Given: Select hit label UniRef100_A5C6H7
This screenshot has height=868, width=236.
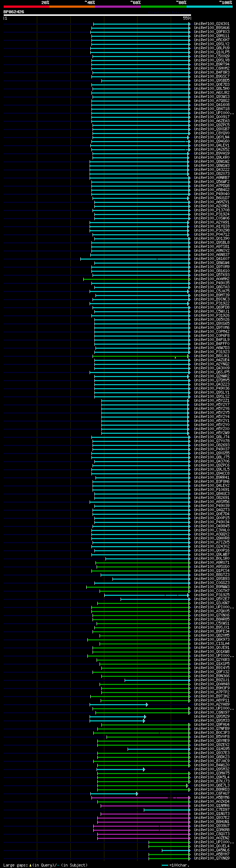Looking at the screenshot, I should click(212, 40).
